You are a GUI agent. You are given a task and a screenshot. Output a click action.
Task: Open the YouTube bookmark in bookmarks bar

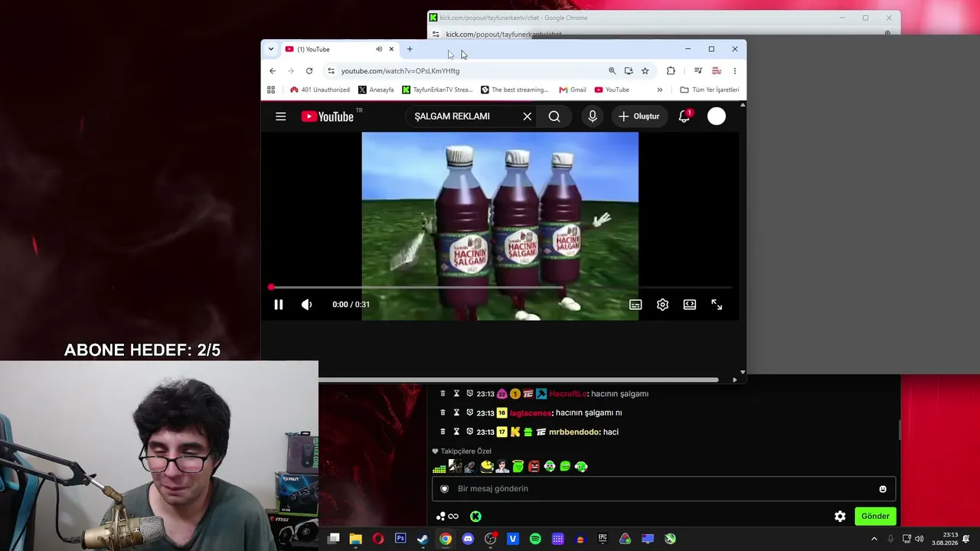pyautogui.click(x=612, y=90)
